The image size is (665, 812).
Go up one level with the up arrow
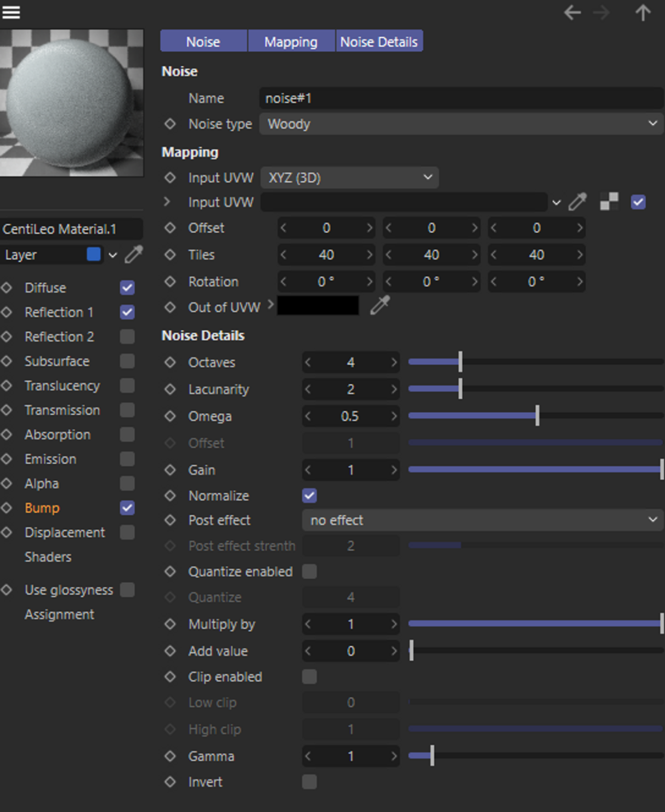click(643, 13)
